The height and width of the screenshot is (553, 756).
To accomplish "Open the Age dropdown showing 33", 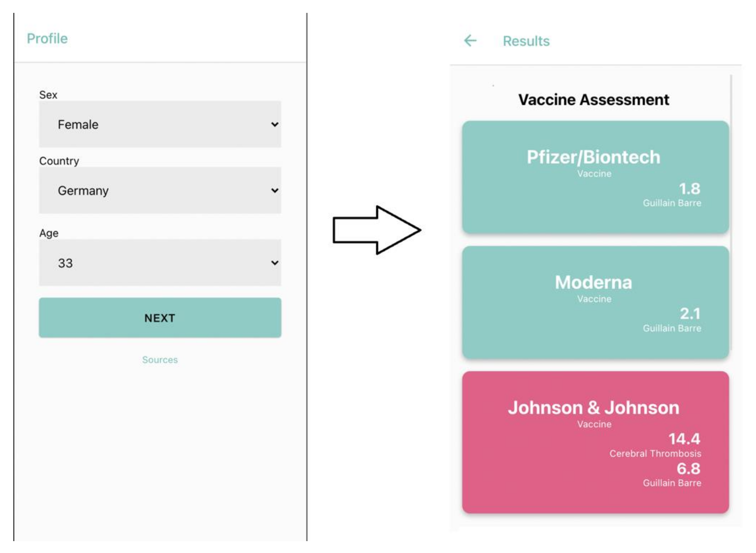I will (160, 263).
